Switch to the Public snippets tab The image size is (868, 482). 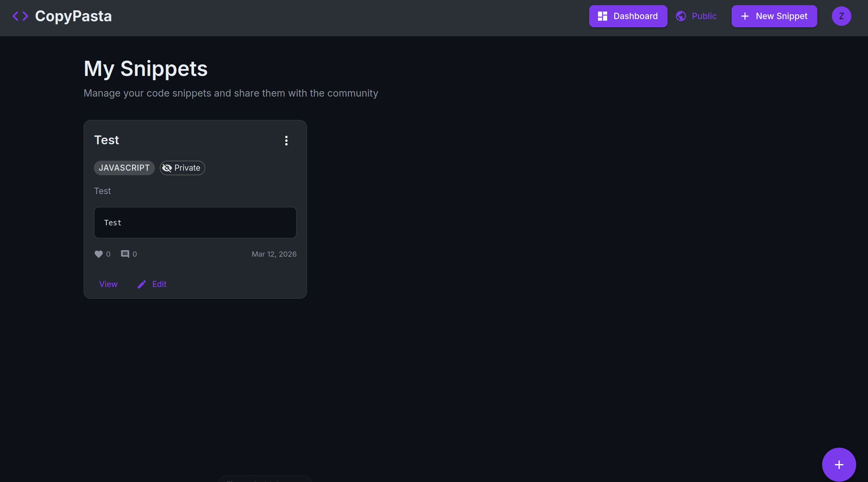click(x=696, y=16)
